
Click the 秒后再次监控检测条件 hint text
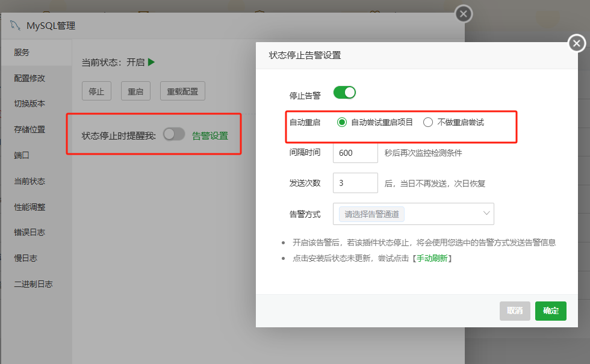(x=423, y=153)
